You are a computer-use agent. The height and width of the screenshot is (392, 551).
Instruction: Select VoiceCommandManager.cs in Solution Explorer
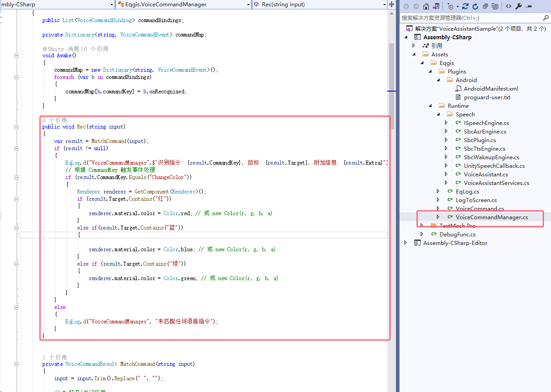coord(491,217)
